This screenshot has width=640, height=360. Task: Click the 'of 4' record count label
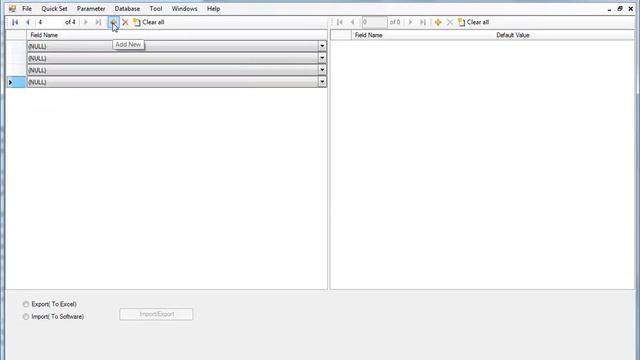[x=70, y=22]
